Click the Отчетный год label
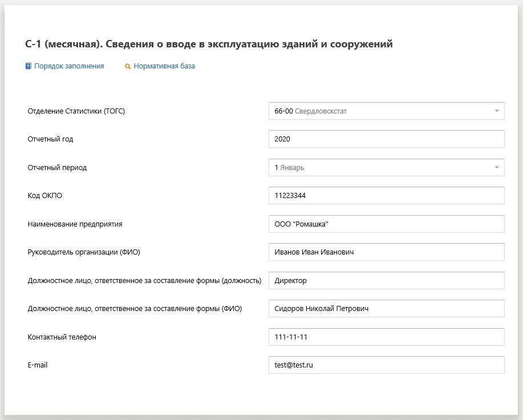Viewport: 523px width, 420px height. 50,139
